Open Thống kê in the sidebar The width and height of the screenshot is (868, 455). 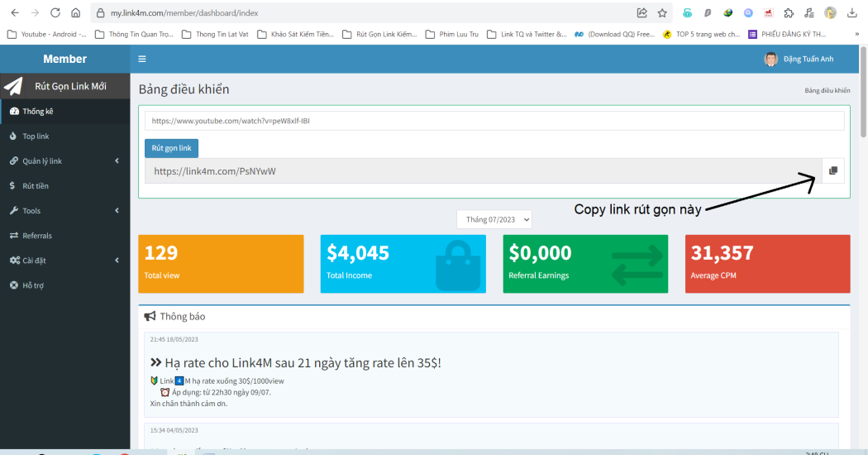pyautogui.click(x=64, y=112)
